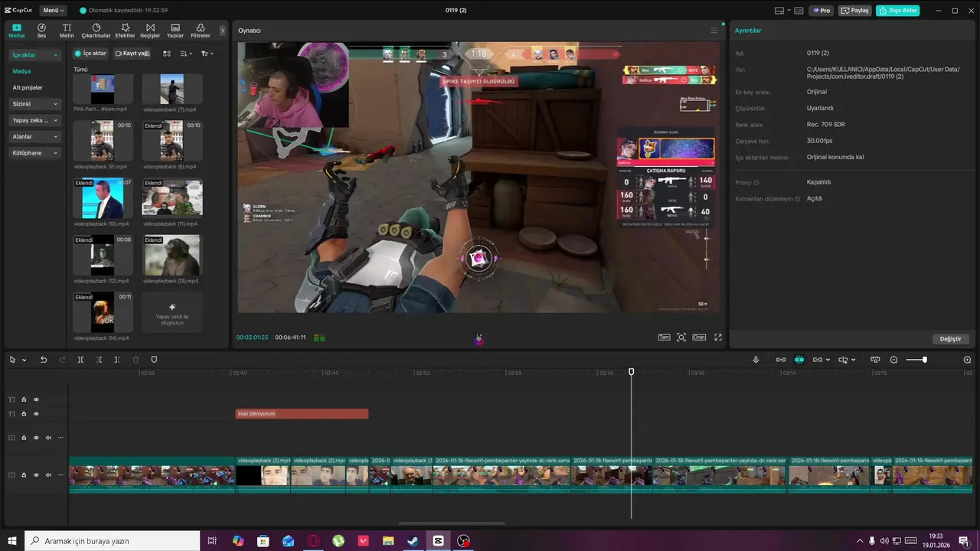Expand the Sizinki section
980x551 pixels.
pyautogui.click(x=35, y=104)
